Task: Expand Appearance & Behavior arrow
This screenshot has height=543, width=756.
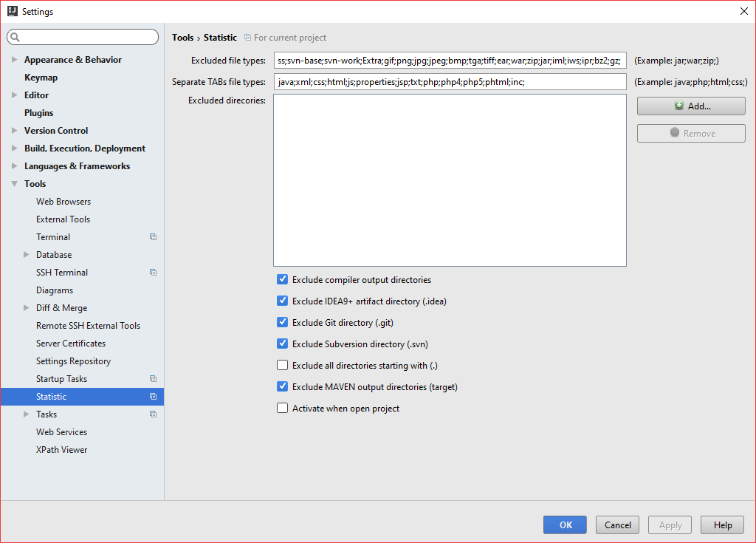Action: [x=15, y=60]
